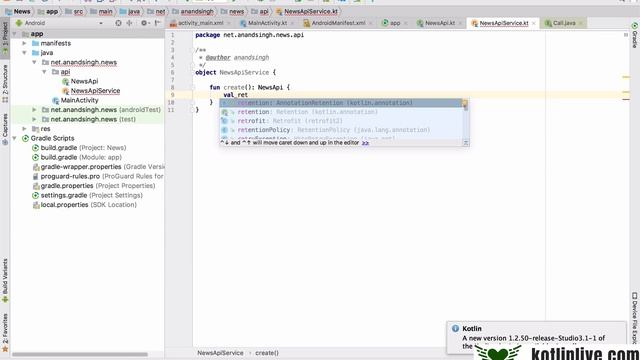Click the src breadcrumb
The width and height of the screenshot is (640, 360).
(x=74, y=11)
